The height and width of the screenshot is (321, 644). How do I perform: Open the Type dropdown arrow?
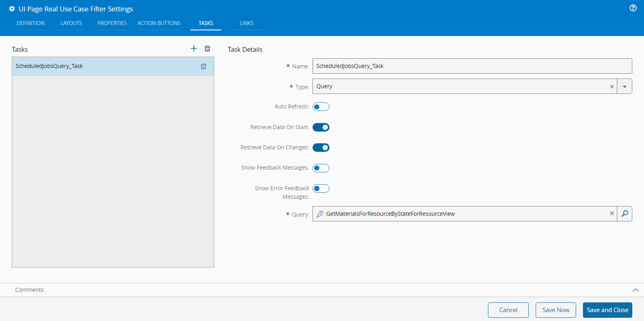625,87
